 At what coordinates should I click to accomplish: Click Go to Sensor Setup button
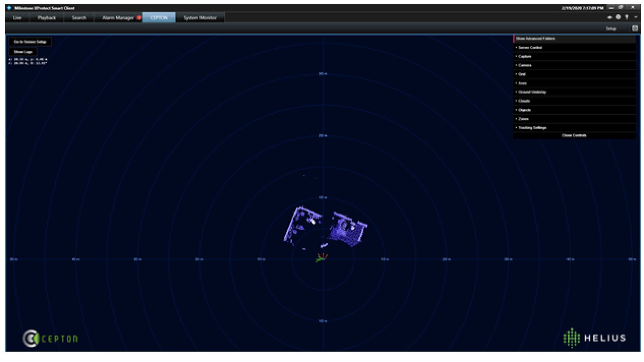30,42
